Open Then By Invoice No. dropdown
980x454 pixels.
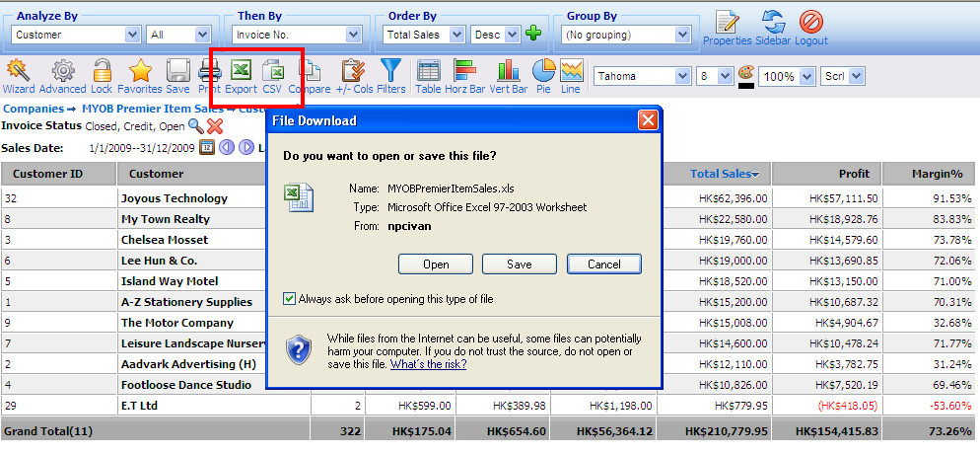(298, 35)
